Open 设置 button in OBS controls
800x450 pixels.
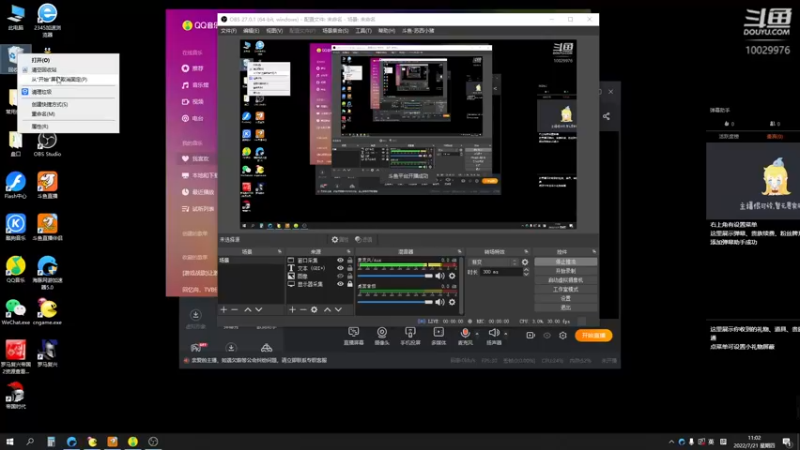pyautogui.click(x=565, y=298)
